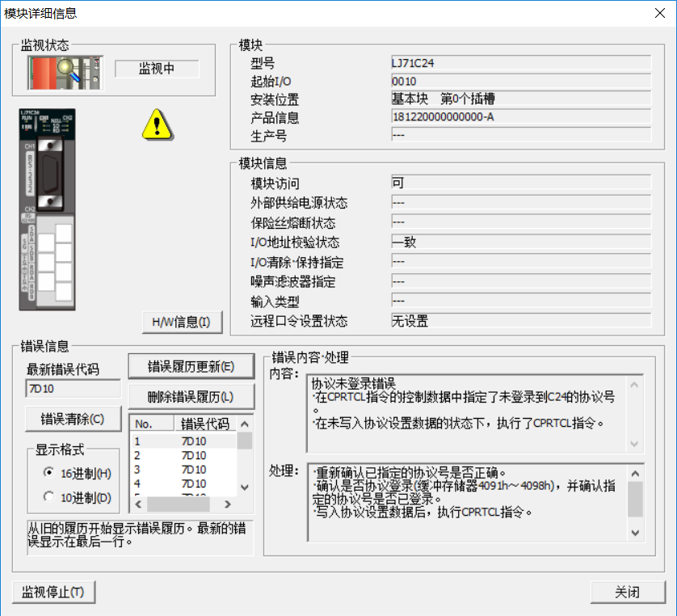The image size is (677, 616).
Task: Click the 关闭 button
Action: tap(627, 592)
